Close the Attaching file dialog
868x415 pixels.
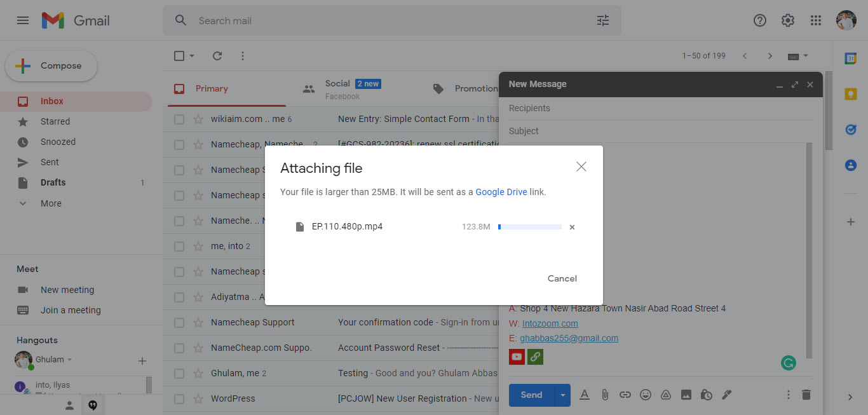pos(581,167)
